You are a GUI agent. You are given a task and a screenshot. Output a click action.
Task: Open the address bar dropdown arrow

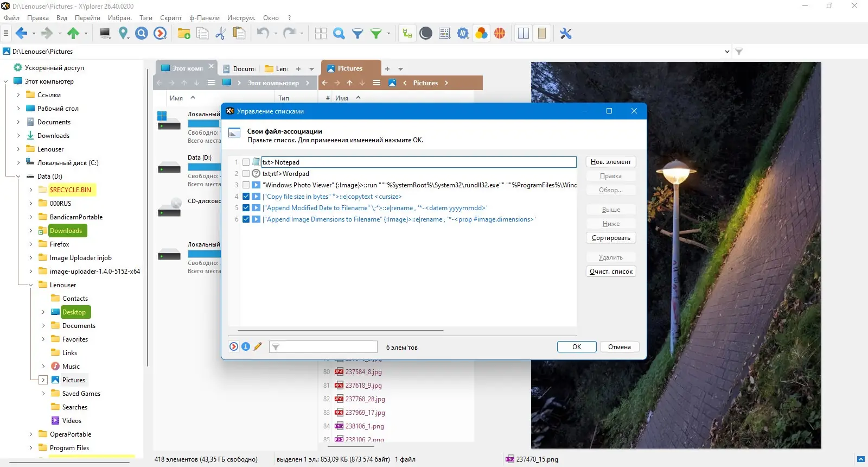coord(727,52)
